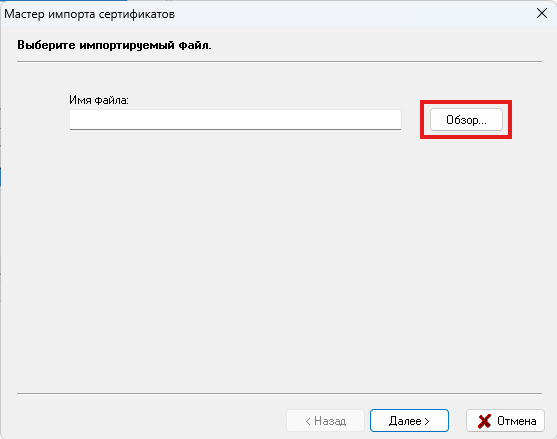This screenshot has height=439, width=557.
Task: Place cursor at start of file name box
Action: [72, 120]
